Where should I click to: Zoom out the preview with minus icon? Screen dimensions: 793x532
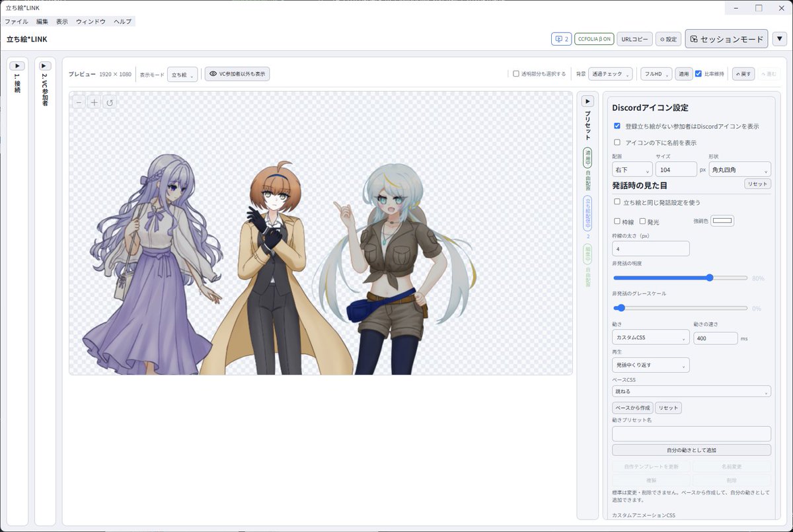[79, 102]
